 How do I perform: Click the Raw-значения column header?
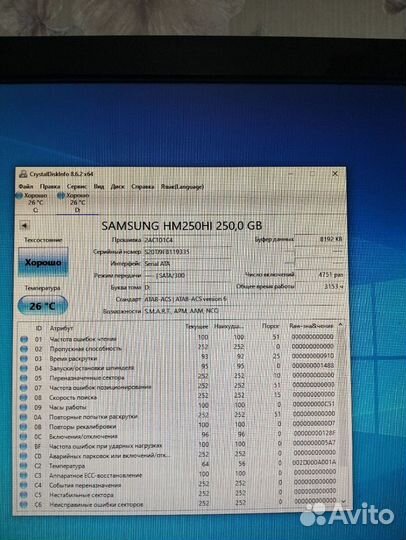(x=311, y=325)
